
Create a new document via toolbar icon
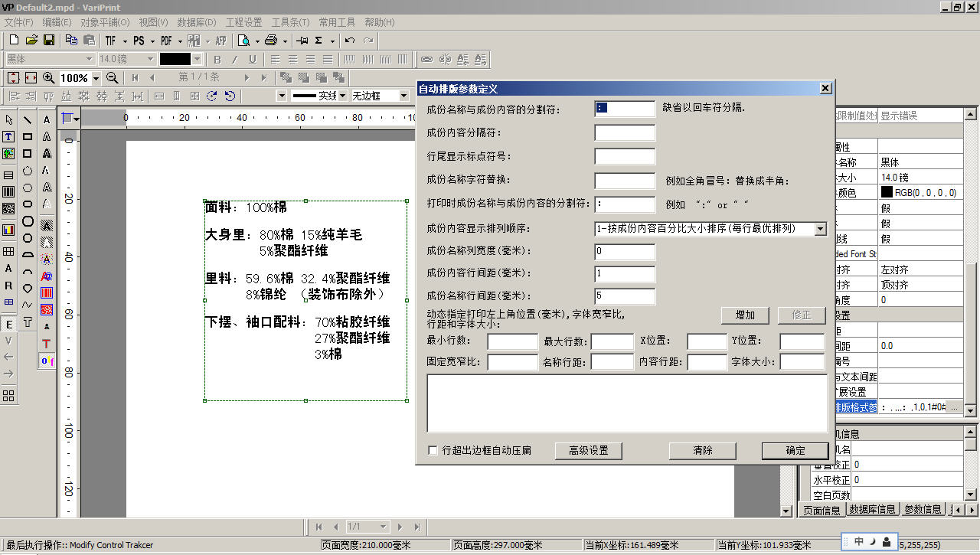tap(14, 41)
